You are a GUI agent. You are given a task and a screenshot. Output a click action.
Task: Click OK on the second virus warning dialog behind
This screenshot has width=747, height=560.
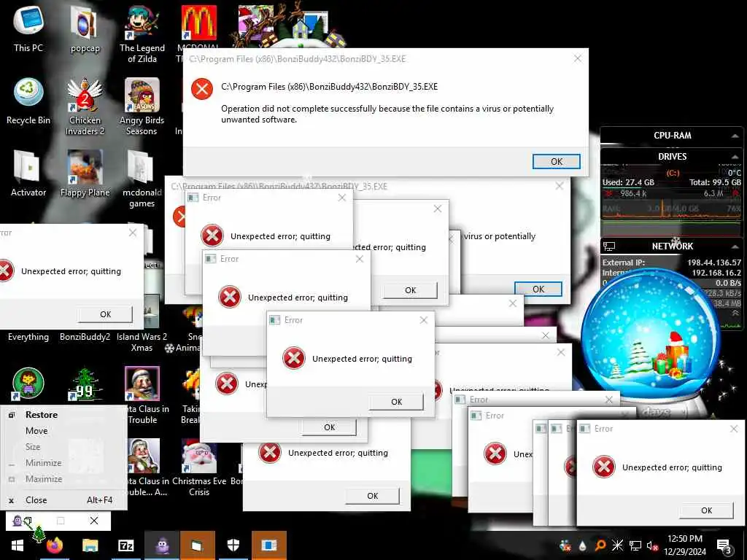coord(538,289)
